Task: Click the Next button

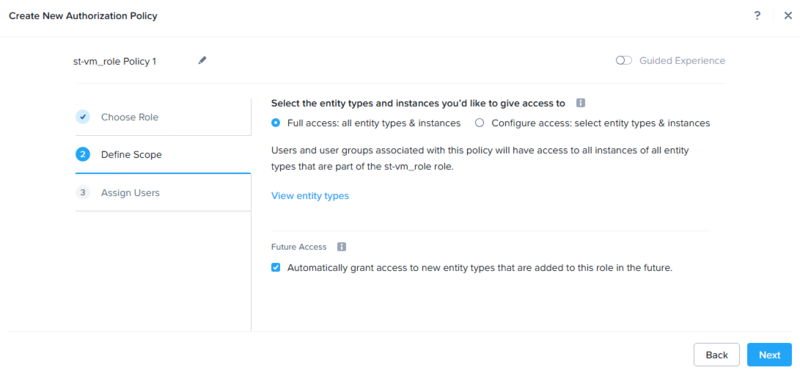Action: [769, 355]
